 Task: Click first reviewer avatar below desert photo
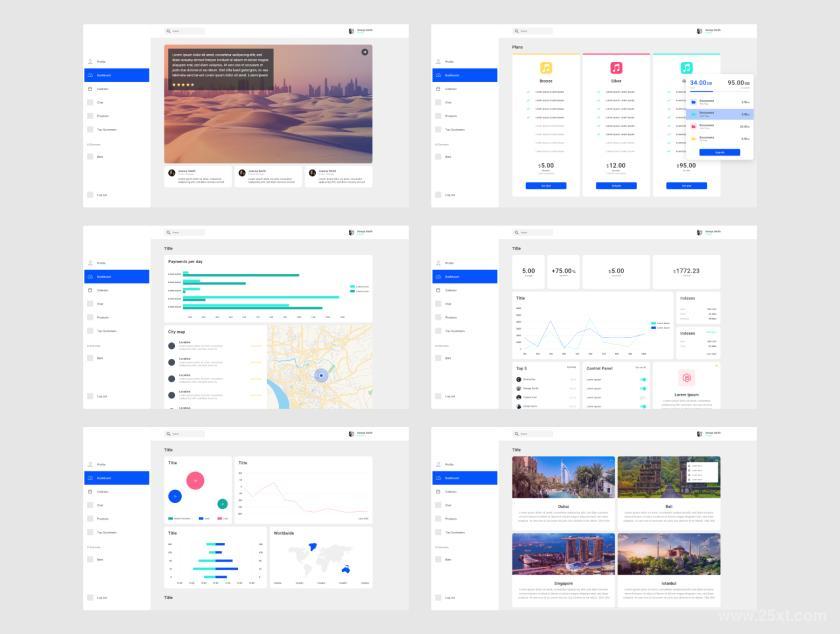172,173
